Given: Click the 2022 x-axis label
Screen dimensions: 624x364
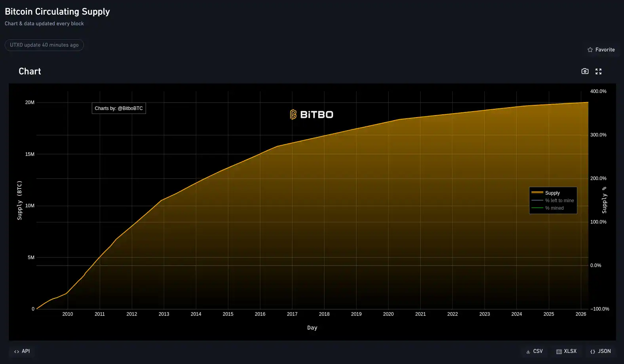Looking at the screenshot, I should tap(452, 314).
